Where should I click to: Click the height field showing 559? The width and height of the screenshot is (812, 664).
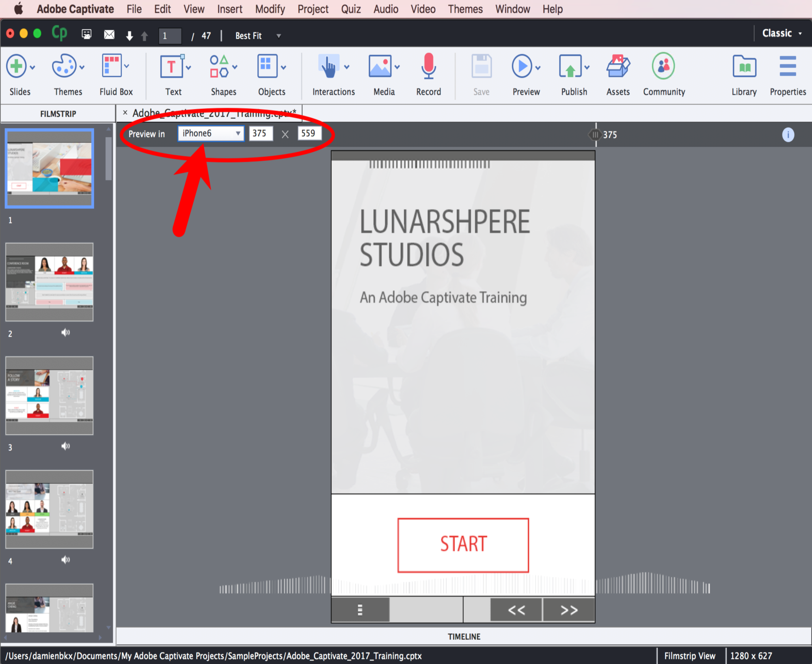[x=309, y=134]
